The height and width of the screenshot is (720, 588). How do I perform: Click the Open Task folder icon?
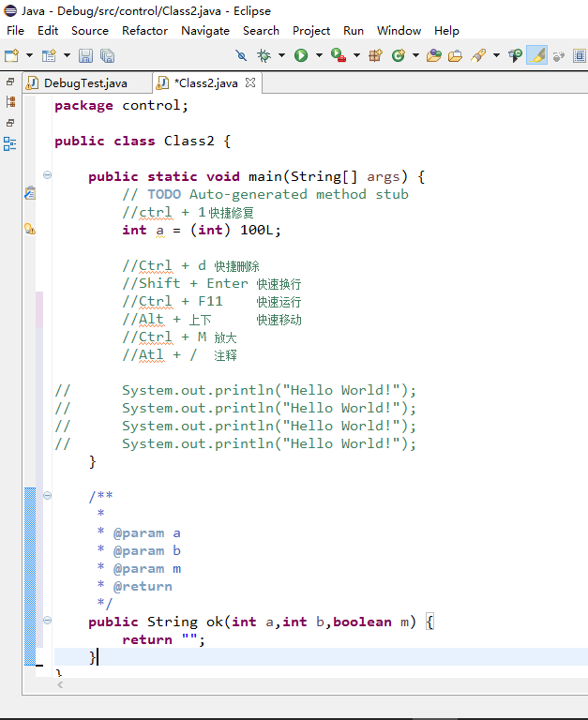point(455,55)
